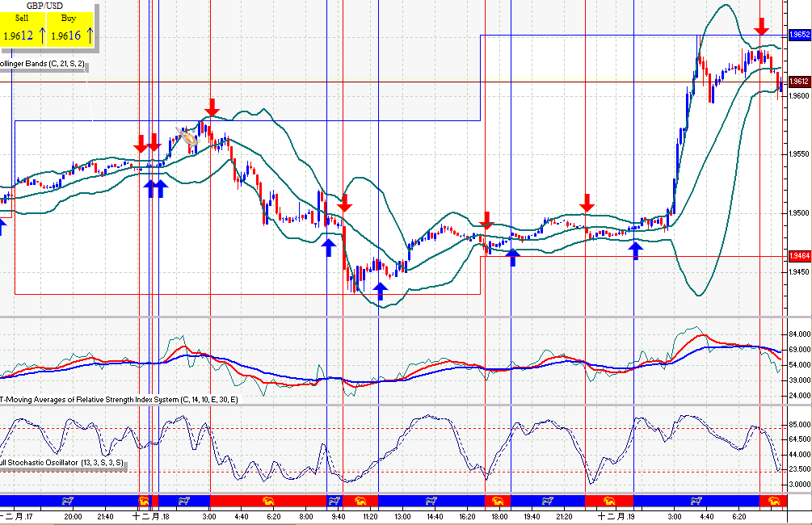Click the 21:40 time axis label
The height and width of the screenshot is (525, 812).
coord(105,517)
